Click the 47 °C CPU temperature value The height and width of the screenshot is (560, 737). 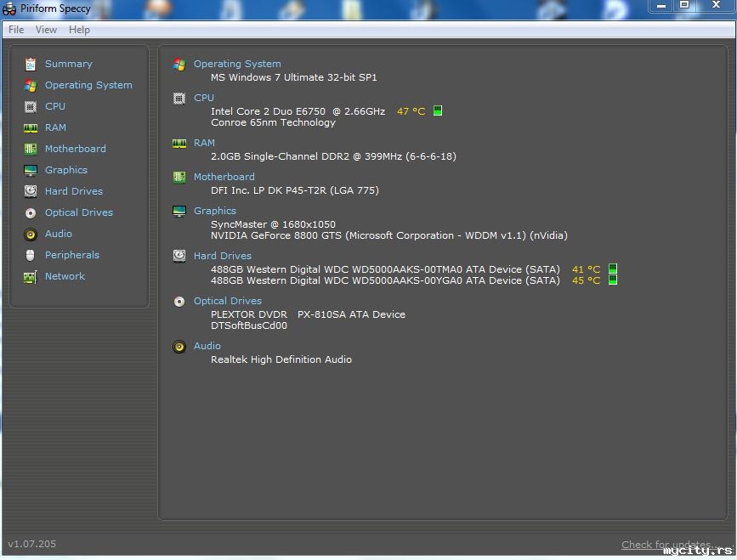coord(411,111)
